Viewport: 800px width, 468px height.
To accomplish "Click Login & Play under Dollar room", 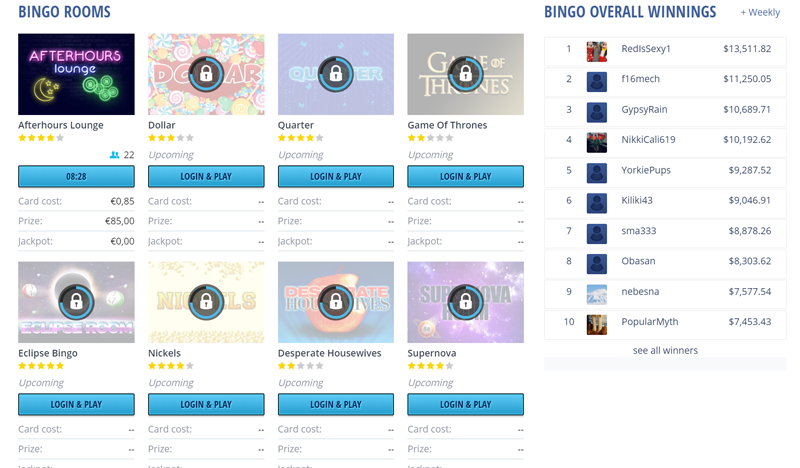I will (206, 177).
